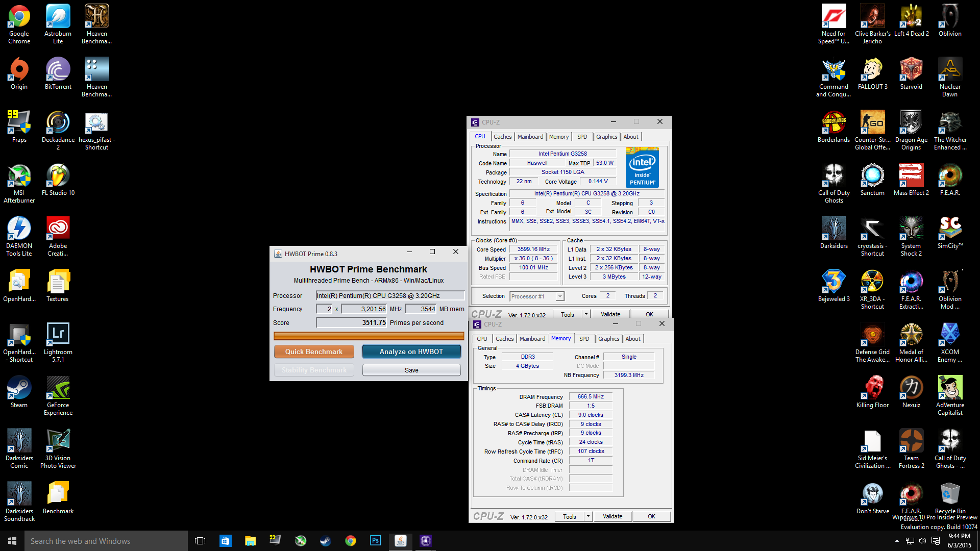Image resolution: width=980 pixels, height=551 pixels.
Task: Launch Counter-Strike Global Offensive icon
Action: 872,131
